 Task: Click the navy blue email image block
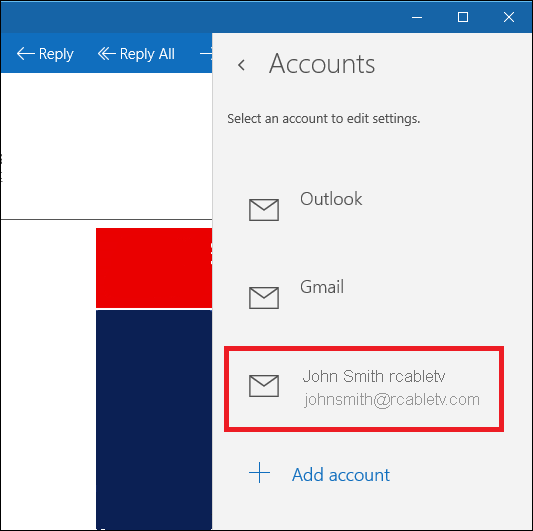(154, 419)
